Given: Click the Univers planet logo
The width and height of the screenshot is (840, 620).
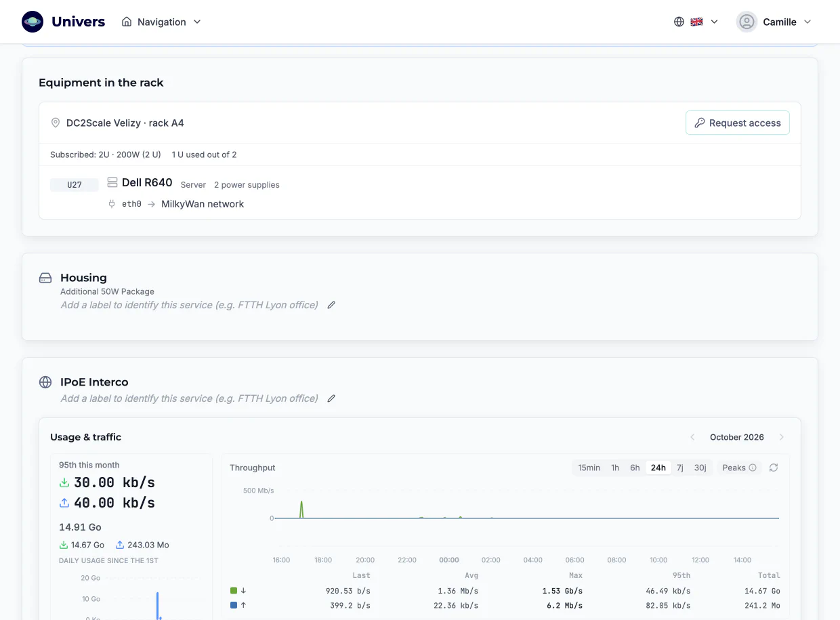Looking at the screenshot, I should coord(33,22).
